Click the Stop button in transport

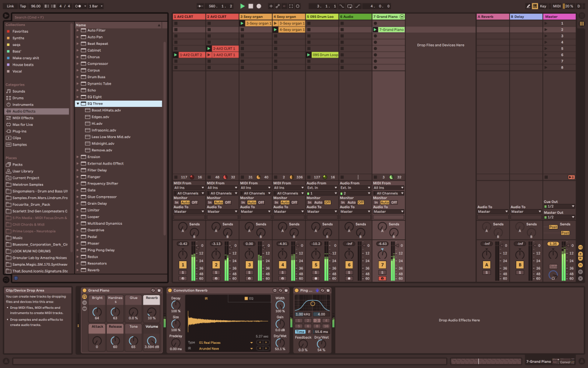[250, 6]
